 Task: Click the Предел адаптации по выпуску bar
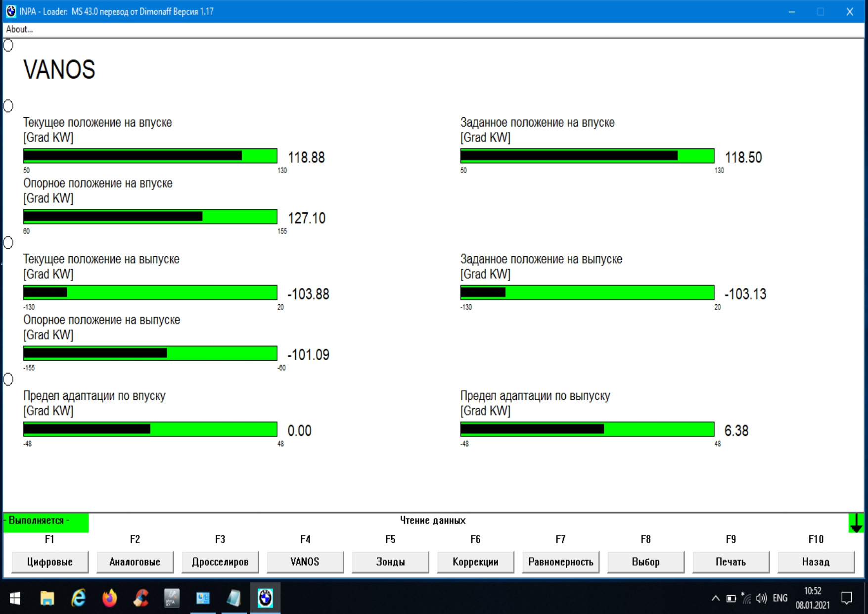pos(587,429)
